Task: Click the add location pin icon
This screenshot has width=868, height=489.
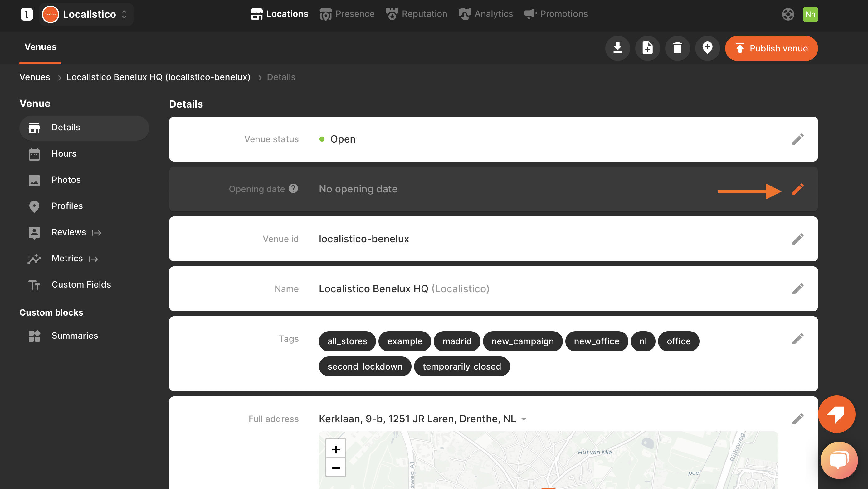Action: pyautogui.click(x=707, y=48)
